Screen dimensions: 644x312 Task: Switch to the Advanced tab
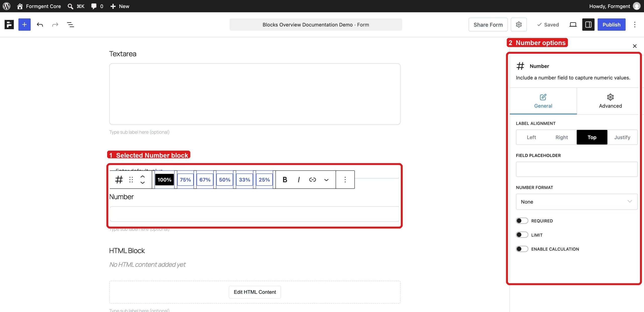[611, 101]
